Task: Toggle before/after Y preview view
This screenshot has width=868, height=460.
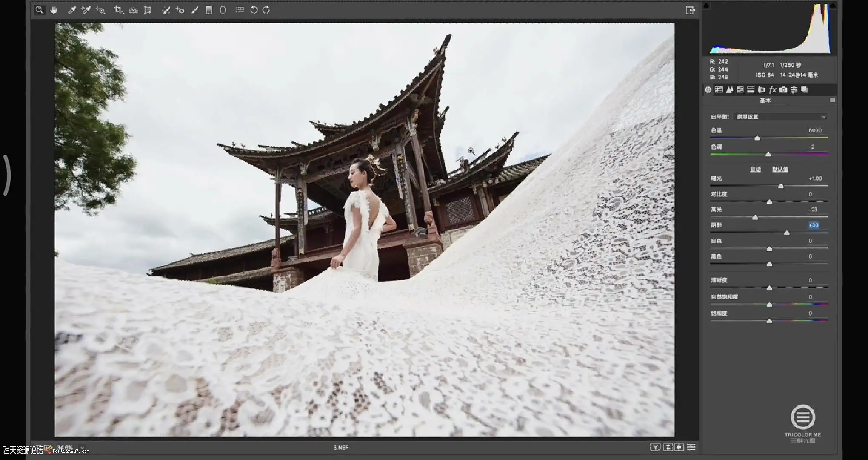Action: [655, 447]
